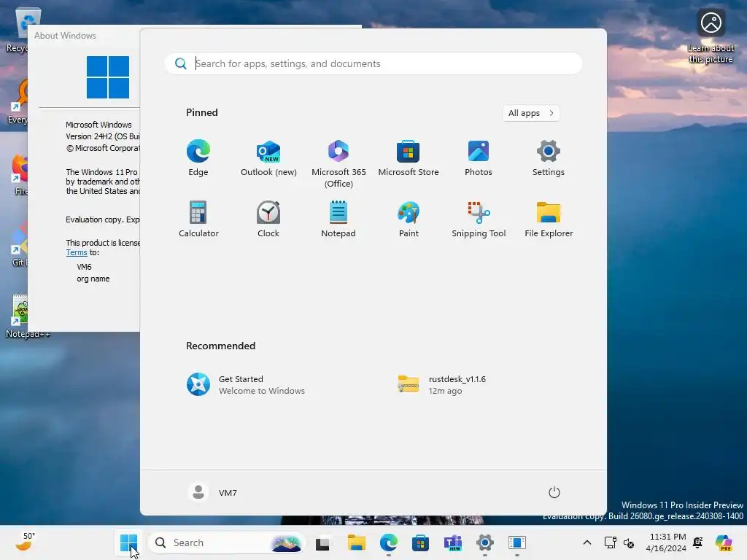Click Learn about this picture icon

click(711, 37)
